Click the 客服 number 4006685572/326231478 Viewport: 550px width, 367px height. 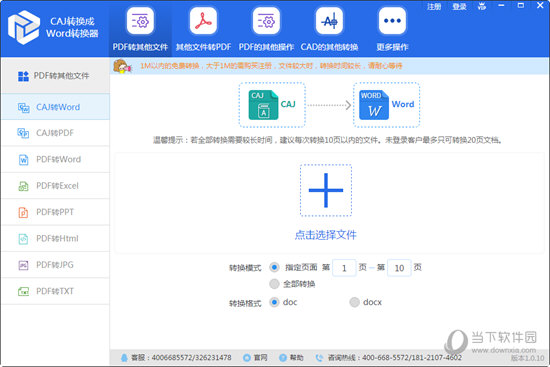coord(191,358)
